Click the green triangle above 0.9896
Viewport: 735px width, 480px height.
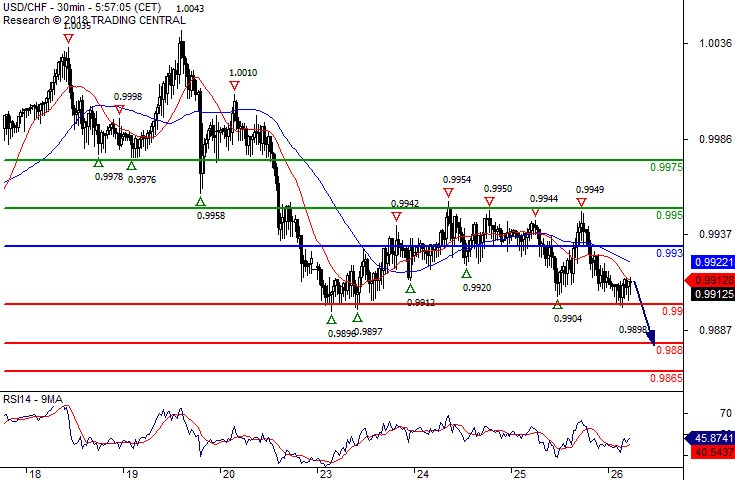point(331,319)
